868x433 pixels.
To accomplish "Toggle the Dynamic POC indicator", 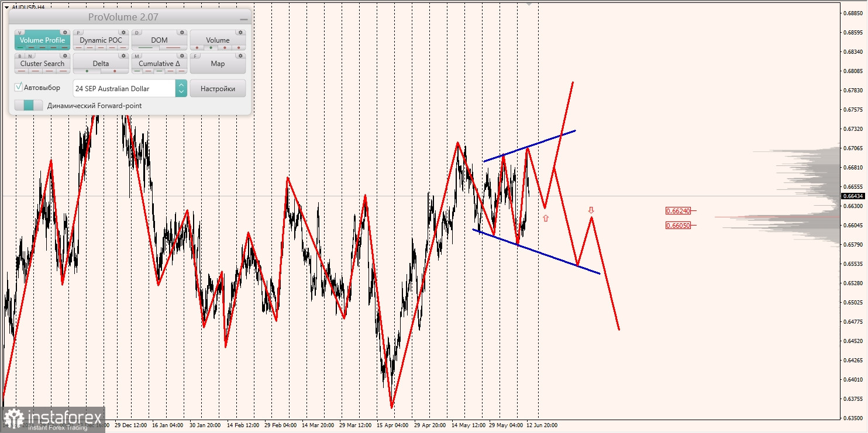I will (101, 40).
